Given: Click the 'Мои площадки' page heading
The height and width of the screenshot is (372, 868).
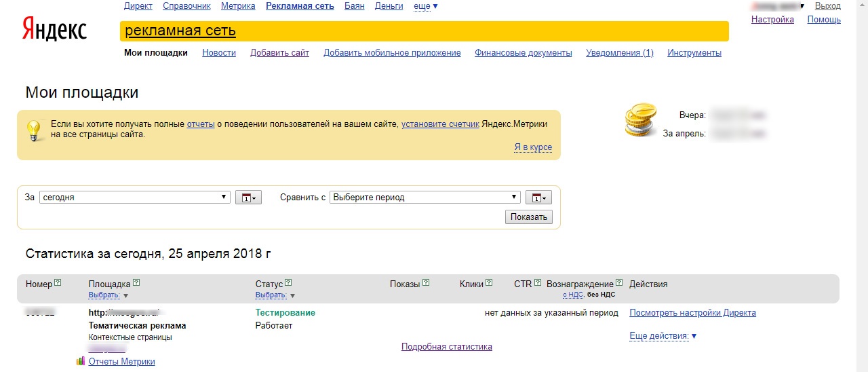Looking at the screenshot, I should [82, 92].
